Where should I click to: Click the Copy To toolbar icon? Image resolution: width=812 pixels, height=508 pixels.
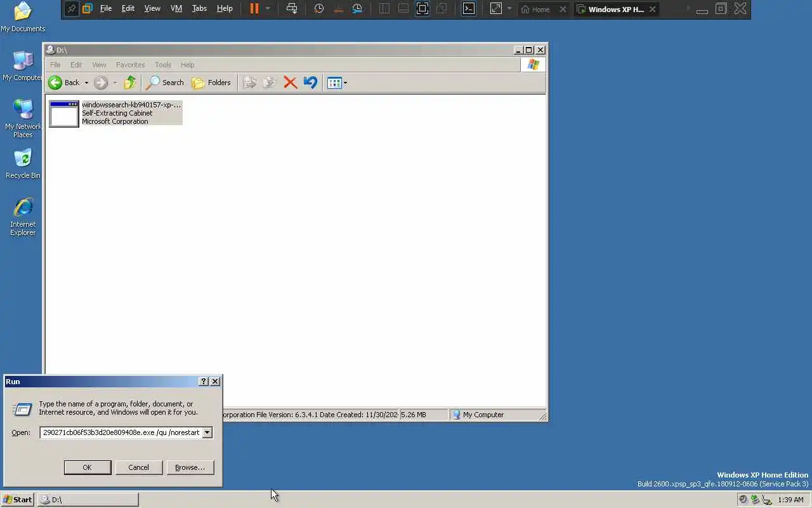tap(270, 83)
